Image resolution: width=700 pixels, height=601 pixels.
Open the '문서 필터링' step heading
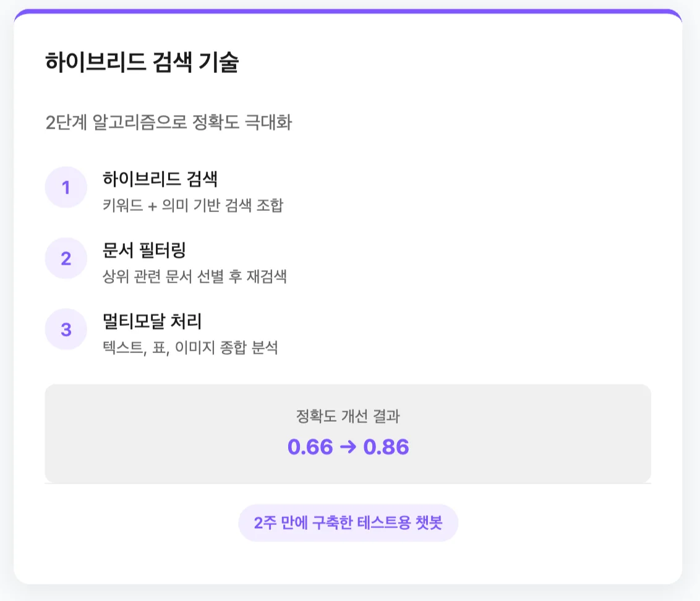tap(144, 250)
